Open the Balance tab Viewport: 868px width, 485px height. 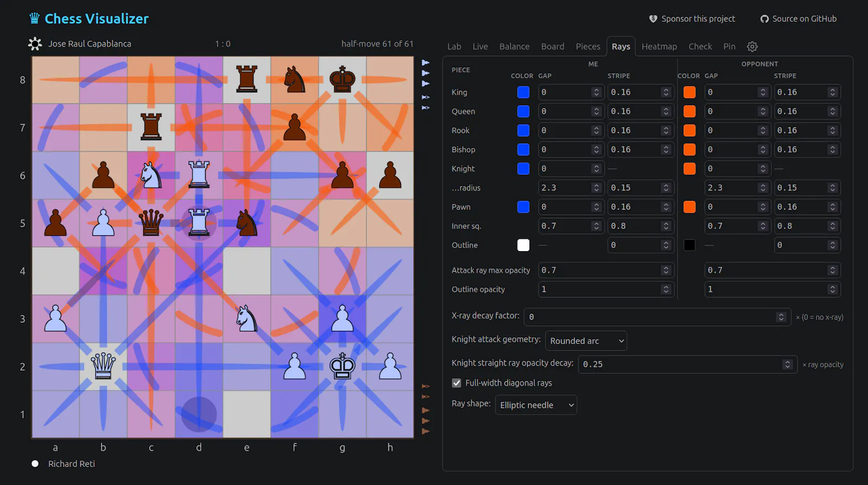(514, 47)
